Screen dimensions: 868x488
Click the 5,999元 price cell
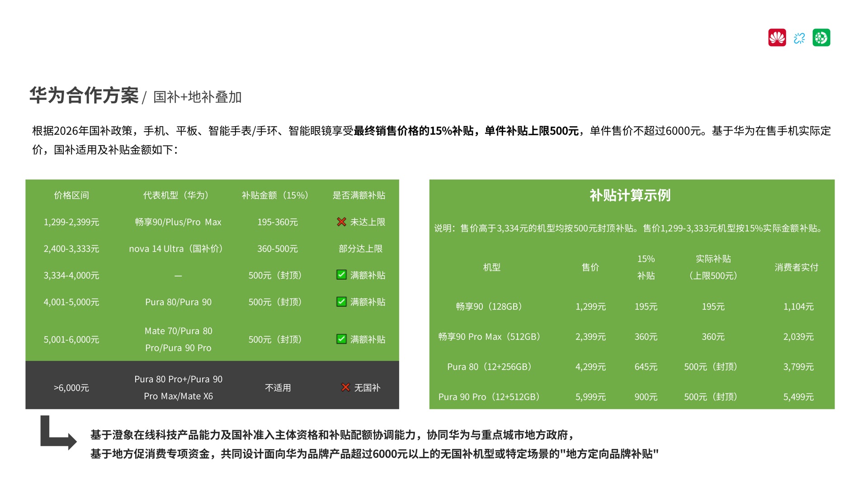tap(590, 397)
